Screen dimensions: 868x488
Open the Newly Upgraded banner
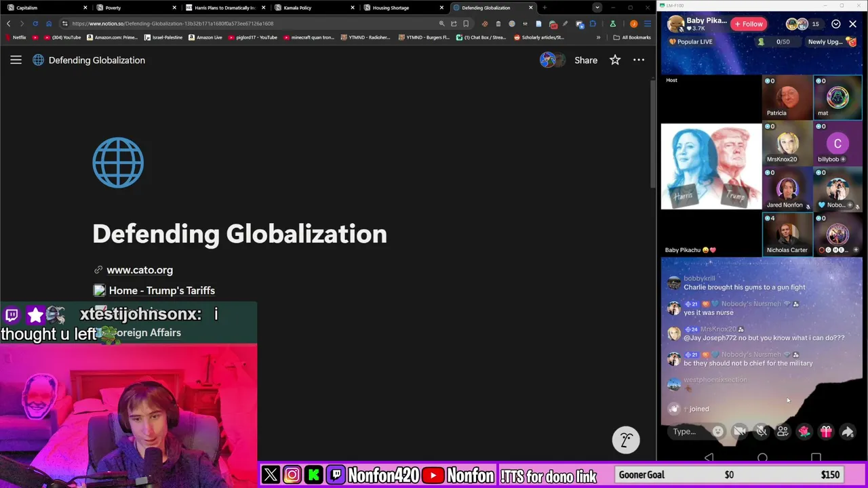point(831,41)
